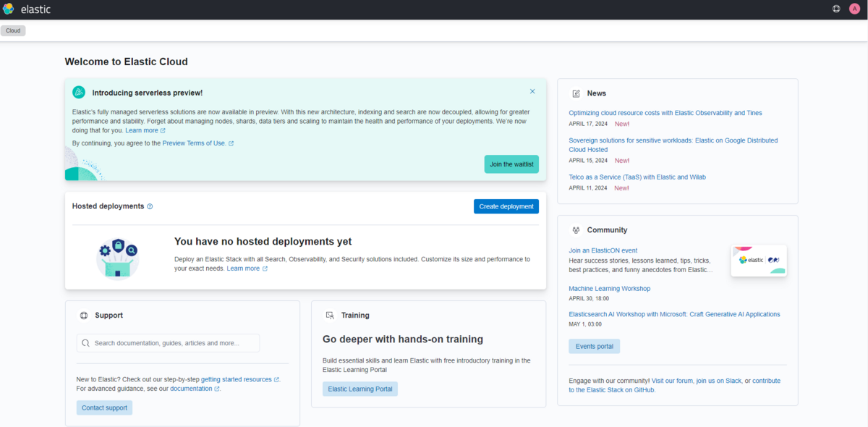Focus the documentation search field
Image resolution: width=868 pixels, height=427 pixels.
click(168, 343)
